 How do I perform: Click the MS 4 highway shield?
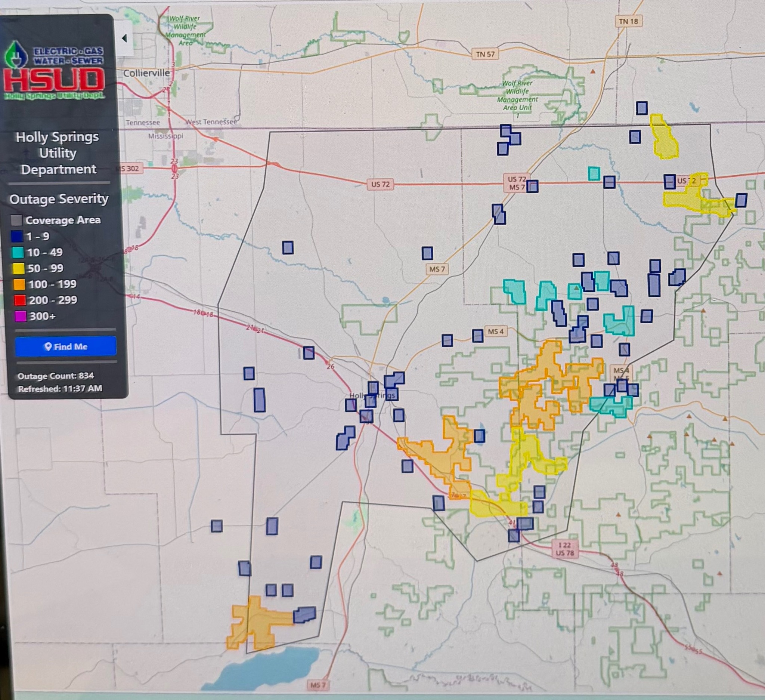coord(496,332)
